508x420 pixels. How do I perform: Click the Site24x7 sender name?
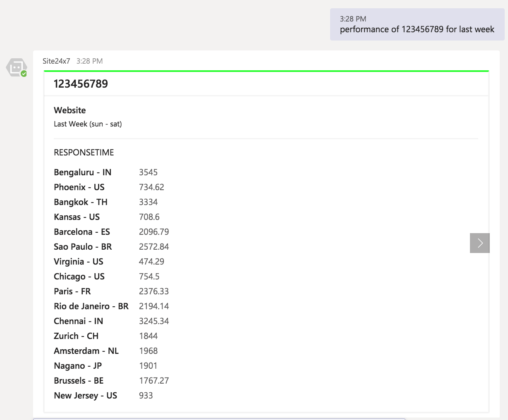[56, 61]
